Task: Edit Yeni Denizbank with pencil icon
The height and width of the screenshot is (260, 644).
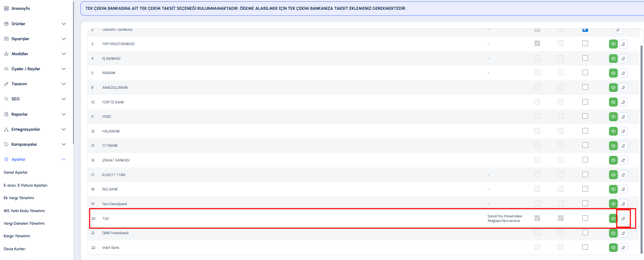Action: pyautogui.click(x=623, y=204)
